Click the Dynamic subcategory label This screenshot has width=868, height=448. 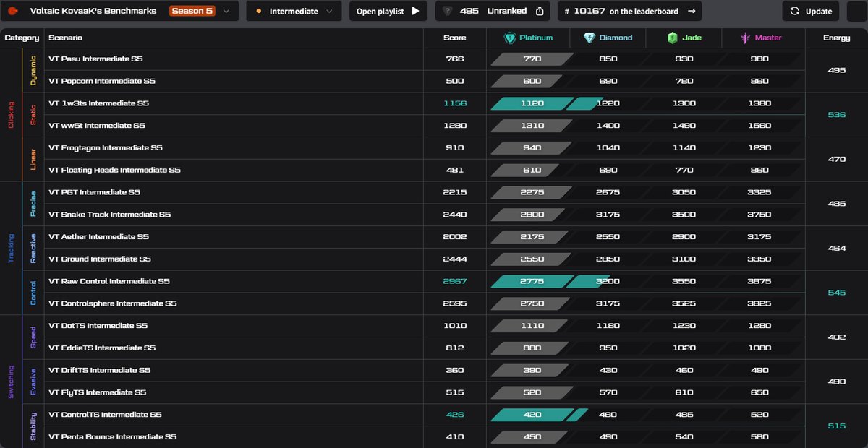33,70
